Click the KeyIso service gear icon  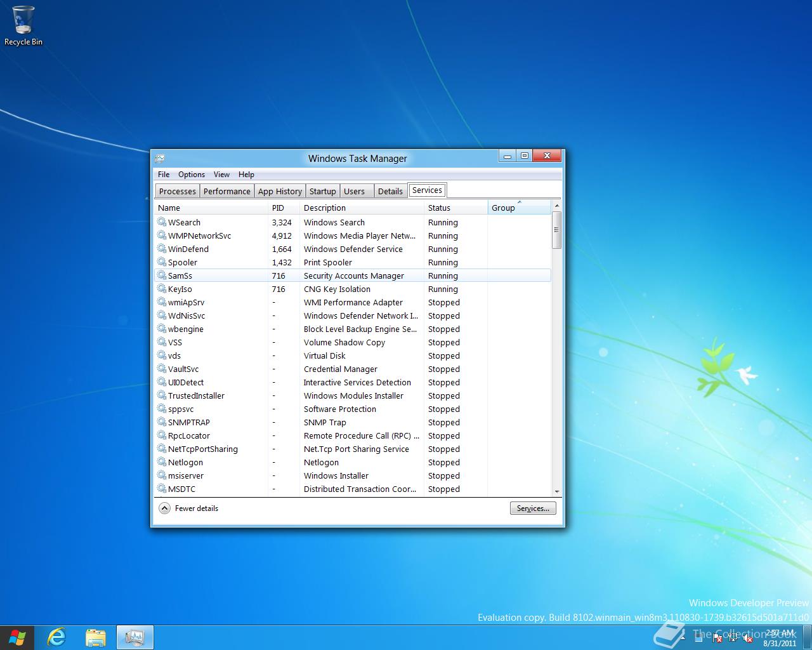tap(162, 289)
